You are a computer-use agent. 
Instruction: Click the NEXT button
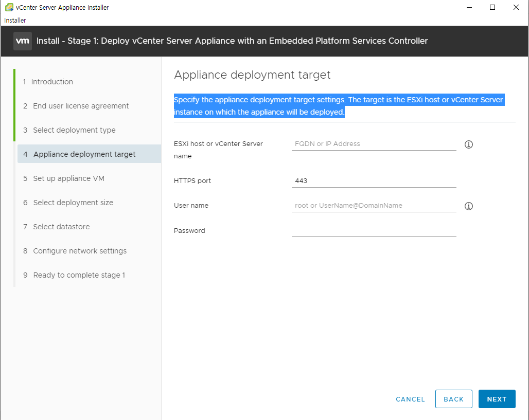(497, 399)
